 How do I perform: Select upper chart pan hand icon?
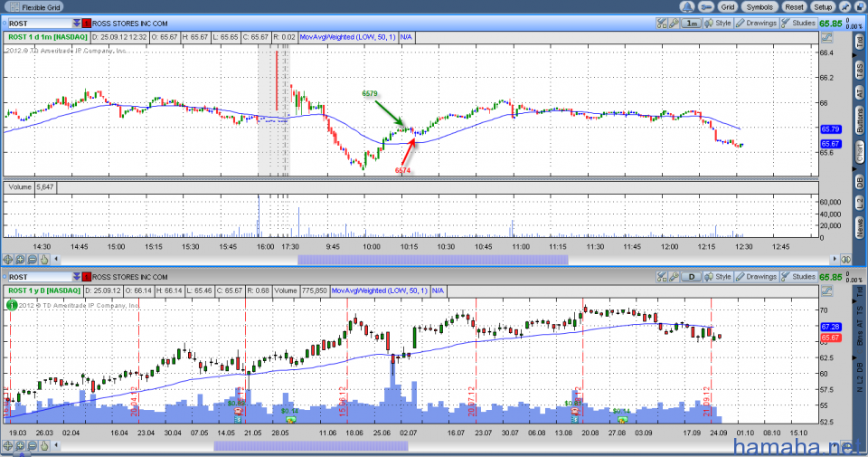(44, 259)
